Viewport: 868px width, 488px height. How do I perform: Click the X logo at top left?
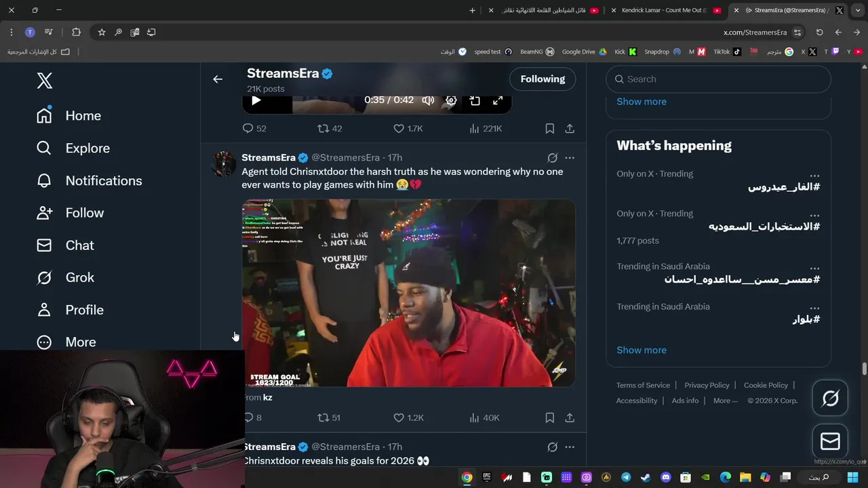point(44,81)
